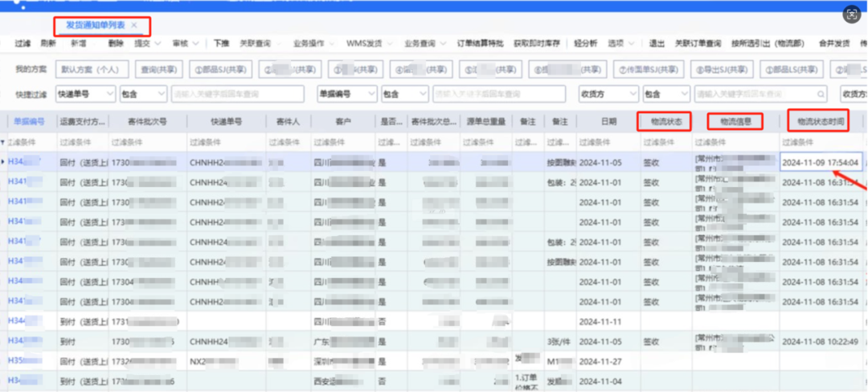868x392 pixels.
Task: Expand the WMS发货 menu
Action: 369,43
